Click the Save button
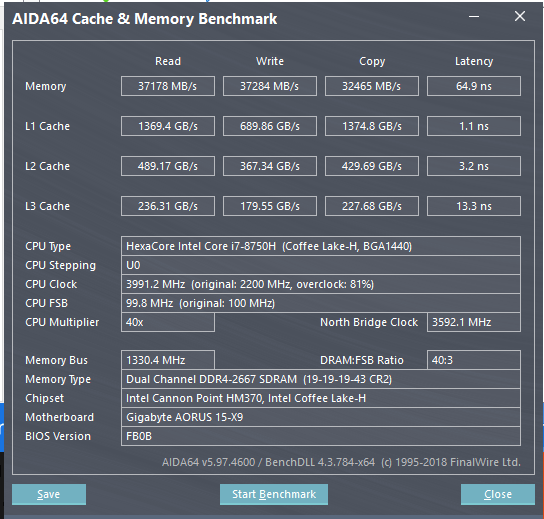 (x=49, y=494)
